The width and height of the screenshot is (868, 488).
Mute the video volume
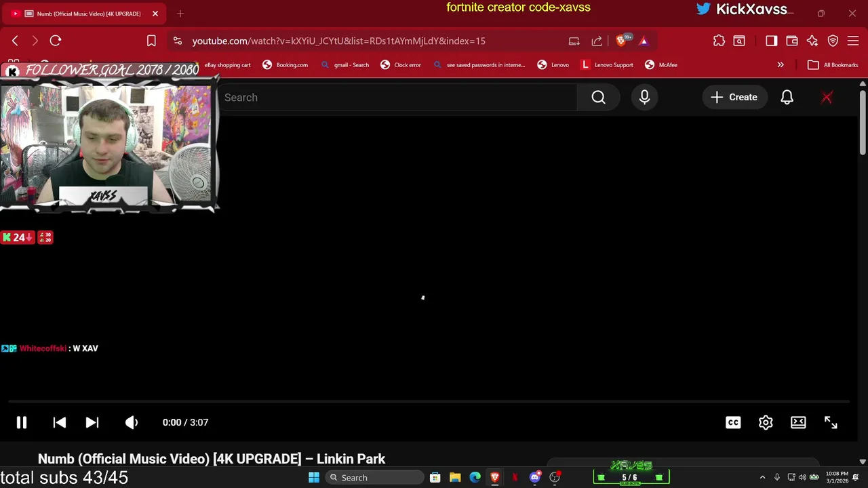tap(132, 422)
